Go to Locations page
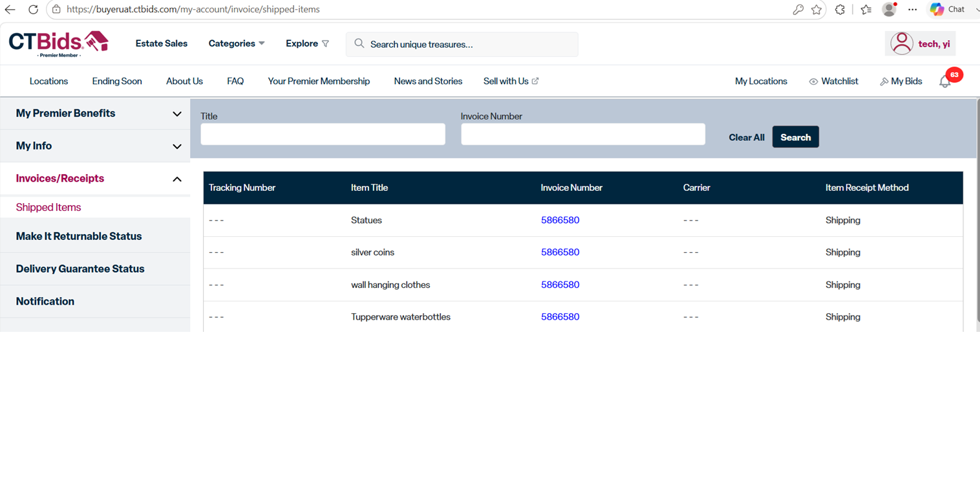980x480 pixels. point(48,81)
